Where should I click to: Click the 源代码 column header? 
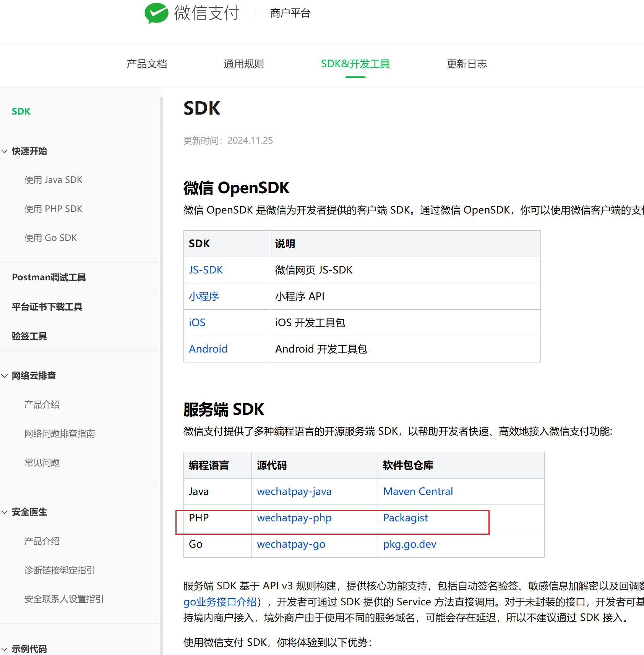pyautogui.click(x=315, y=465)
